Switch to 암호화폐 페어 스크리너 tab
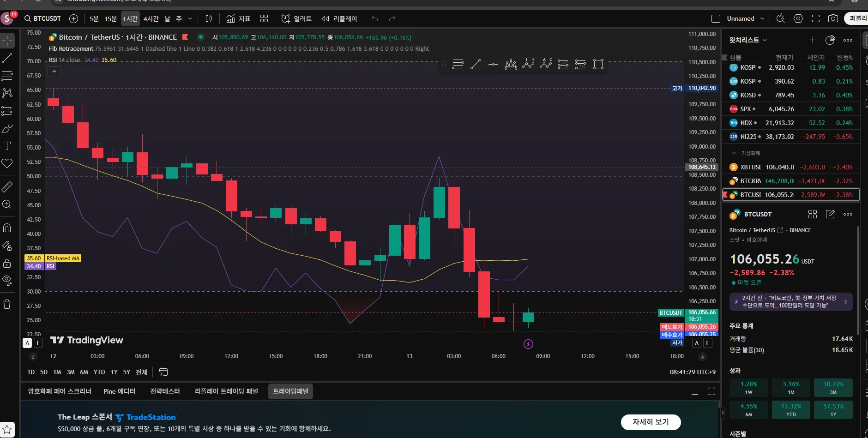This screenshot has width=868, height=438. (60, 391)
